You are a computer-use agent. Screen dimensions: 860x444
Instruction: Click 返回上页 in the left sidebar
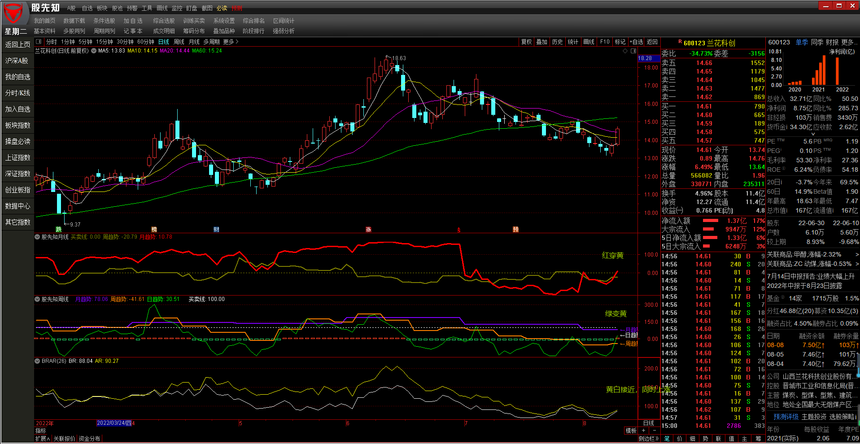[x=18, y=44]
